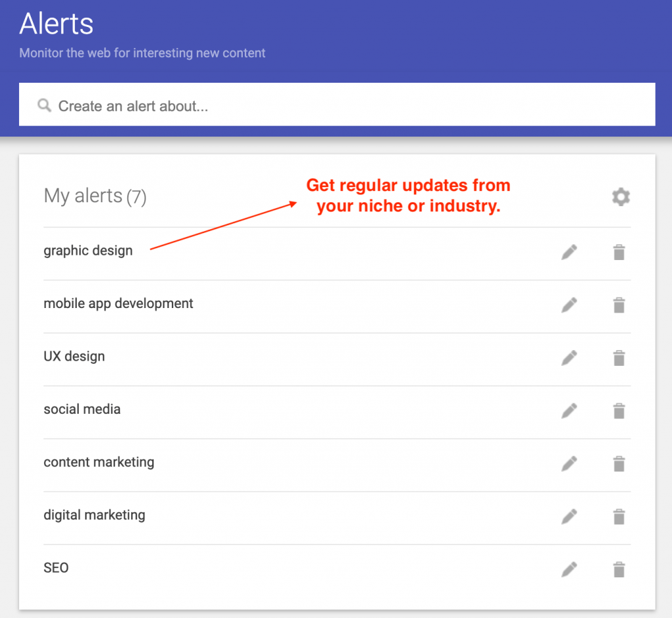Delete the mobile app development alert
This screenshot has height=618, width=672.
[619, 305]
